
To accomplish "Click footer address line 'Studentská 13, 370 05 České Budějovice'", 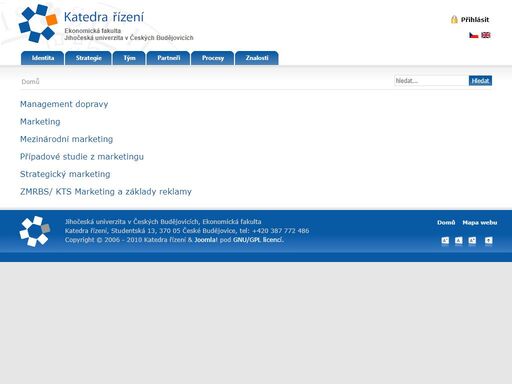I will (x=173, y=231).
